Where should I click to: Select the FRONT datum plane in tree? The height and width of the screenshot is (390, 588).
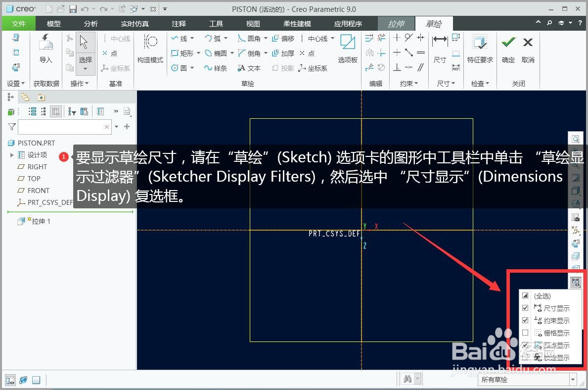[34, 191]
